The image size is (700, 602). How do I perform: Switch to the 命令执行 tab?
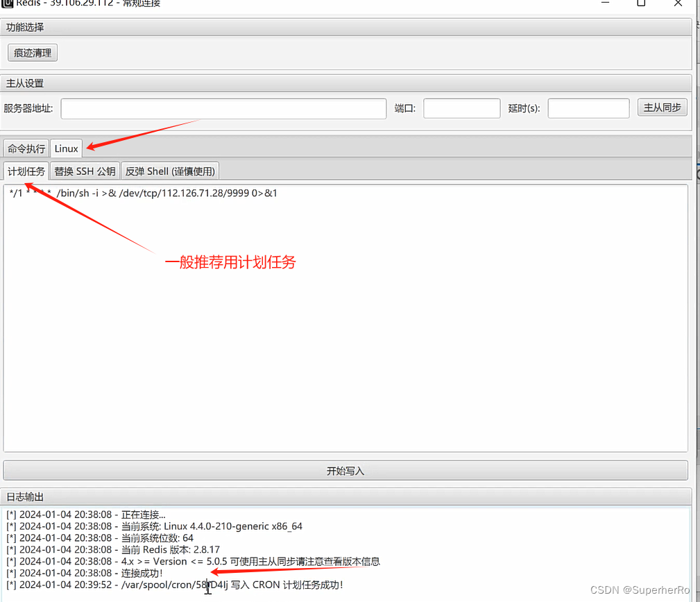click(26, 148)
